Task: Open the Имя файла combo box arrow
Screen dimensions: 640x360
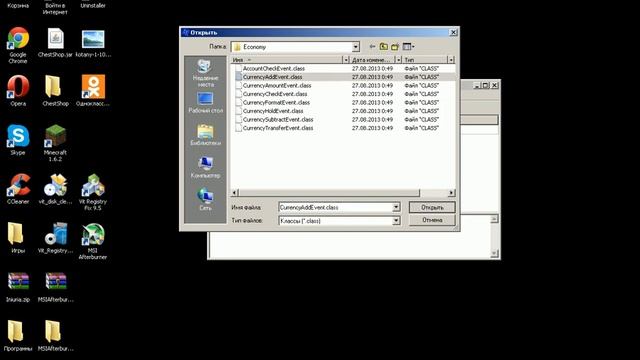Action: point(396,207)
